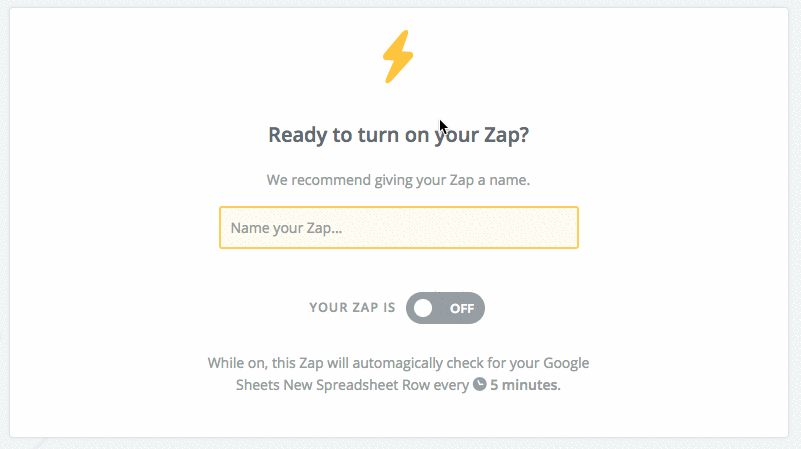
Task: Click 'We recommend giving your Zap a name.' text
Action: tap(398, 180)
